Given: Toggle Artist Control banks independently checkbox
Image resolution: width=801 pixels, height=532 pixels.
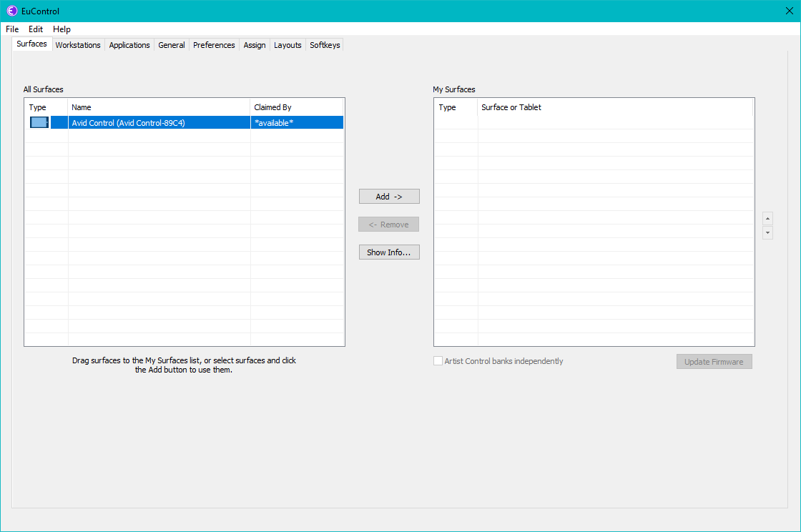Looking at the screenshot, I should [438, 361].
